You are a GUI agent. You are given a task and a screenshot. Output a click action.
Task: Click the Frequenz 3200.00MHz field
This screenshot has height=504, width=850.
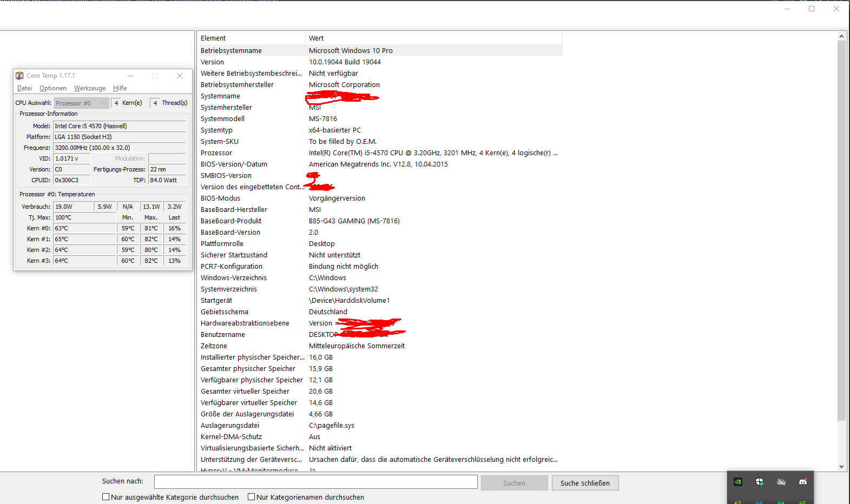coord(120,148)
